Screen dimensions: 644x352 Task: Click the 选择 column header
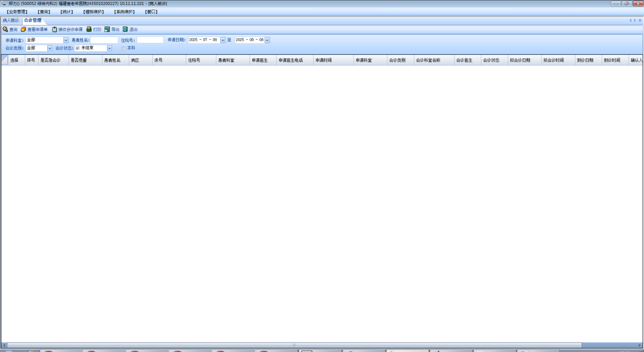pos(17,60)
